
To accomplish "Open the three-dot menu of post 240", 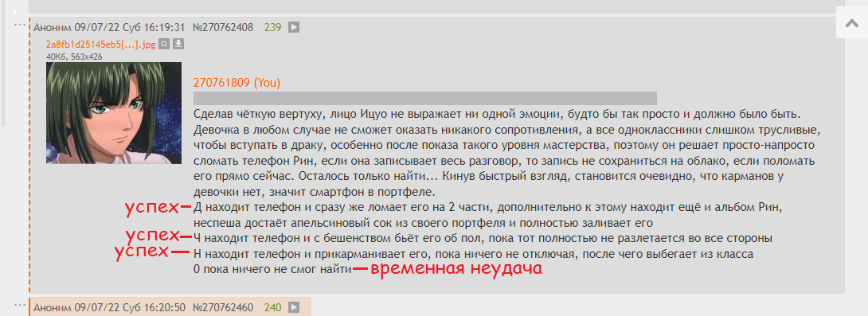I will coord(20,305).
